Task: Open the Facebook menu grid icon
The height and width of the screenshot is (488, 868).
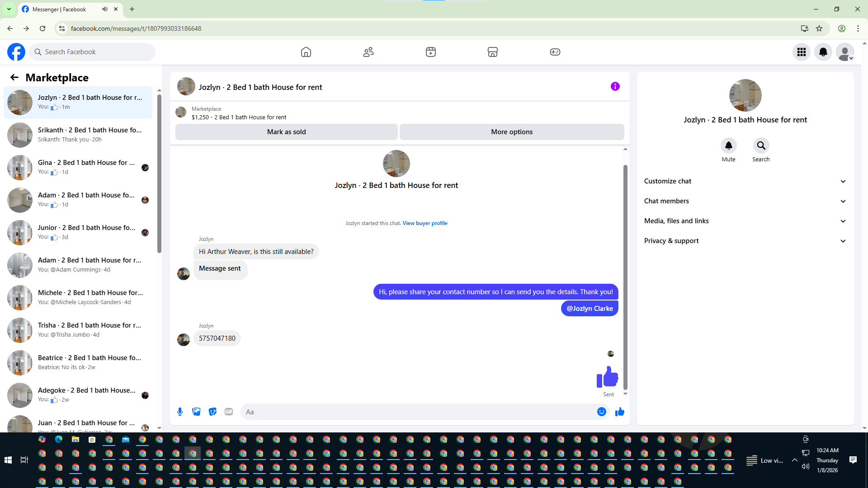Action: [802, 52]
